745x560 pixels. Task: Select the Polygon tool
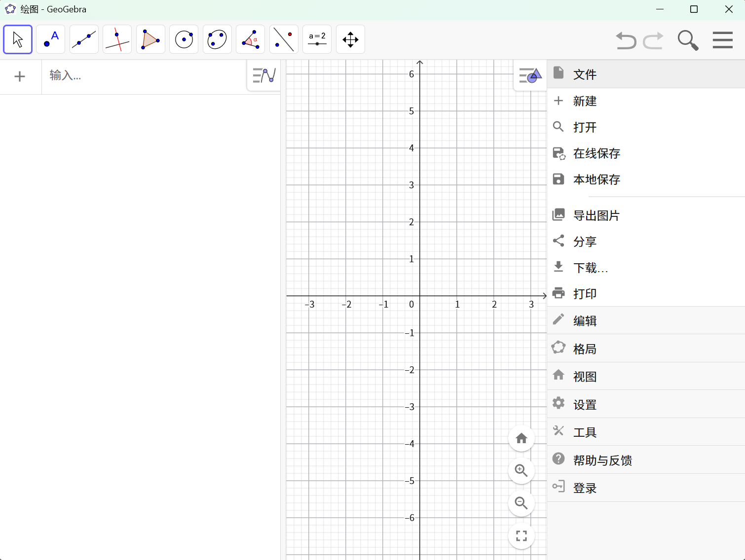[150, 39]
